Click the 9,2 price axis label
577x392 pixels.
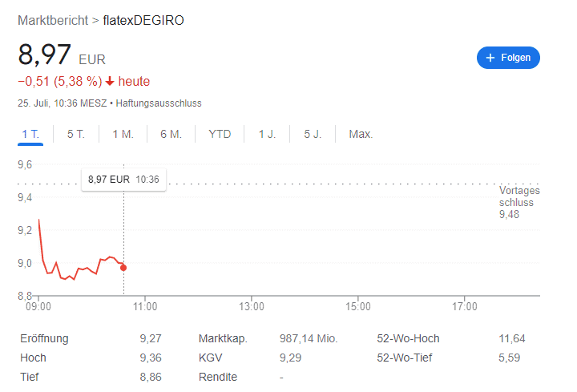coord(25,230)
